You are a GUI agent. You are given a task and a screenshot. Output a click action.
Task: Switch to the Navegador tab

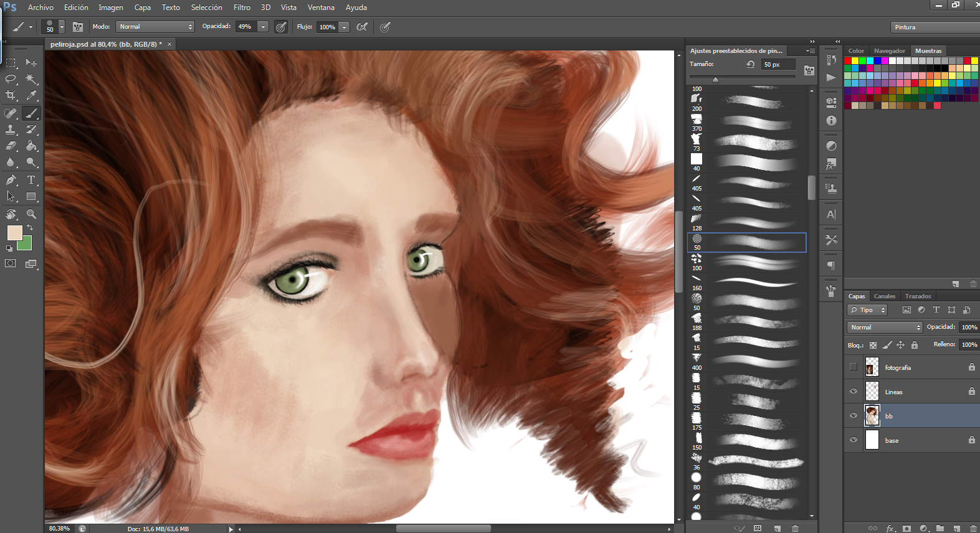tap(889, 51)
